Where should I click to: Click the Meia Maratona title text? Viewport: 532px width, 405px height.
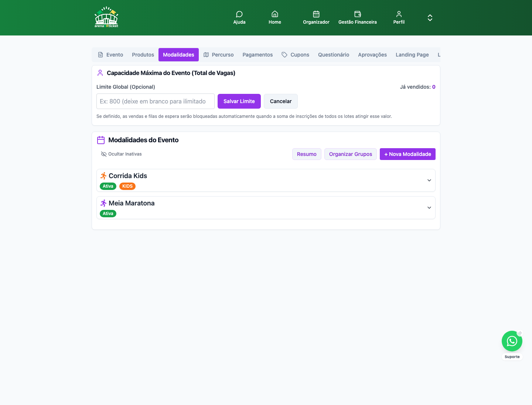[132, 203]
